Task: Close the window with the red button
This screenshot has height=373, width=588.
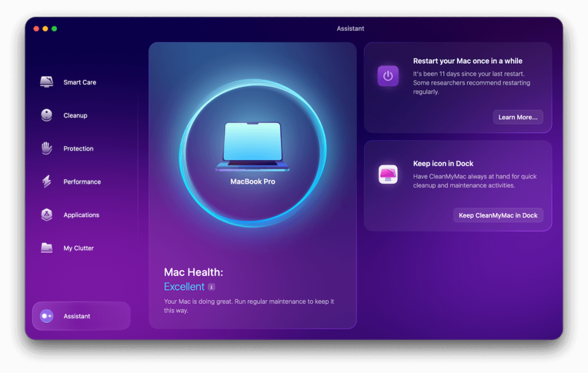Action: (x=36, y=29)
